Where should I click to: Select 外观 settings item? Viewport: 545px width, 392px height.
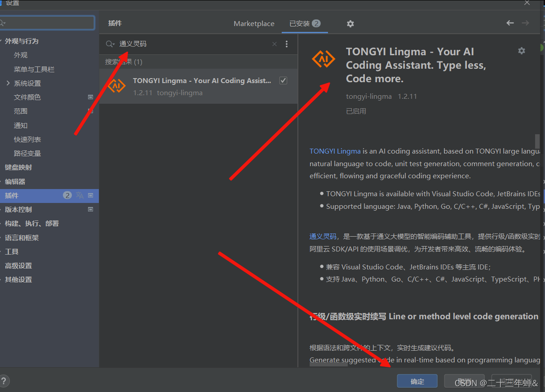click(x=21, y=55)
